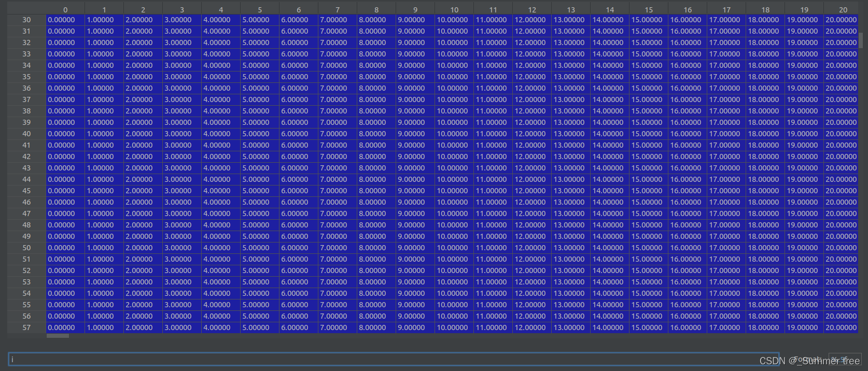Select row header 54
The height and width of the screenshot is (371, 868).
(x=26, y=293)
